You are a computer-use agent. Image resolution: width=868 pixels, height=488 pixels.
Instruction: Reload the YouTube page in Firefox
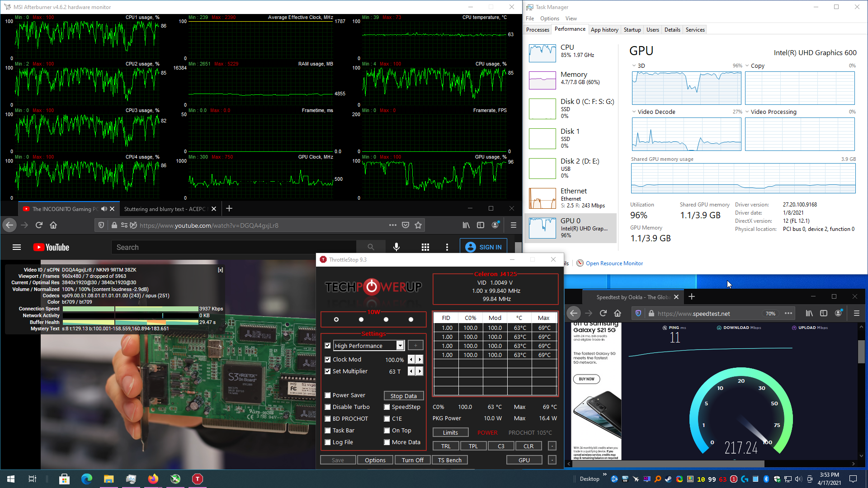click(x=39, y=225)
